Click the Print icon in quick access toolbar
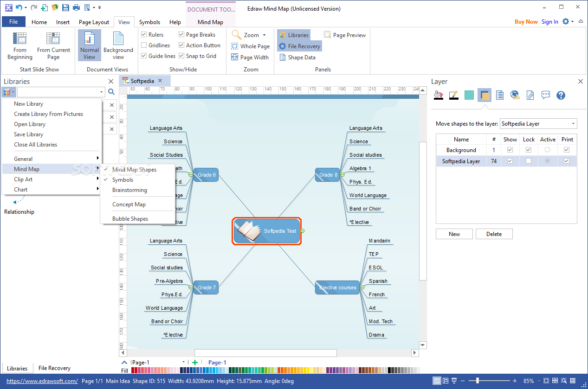The width and height of the screenshot is (588, 389). pos(76,7)
